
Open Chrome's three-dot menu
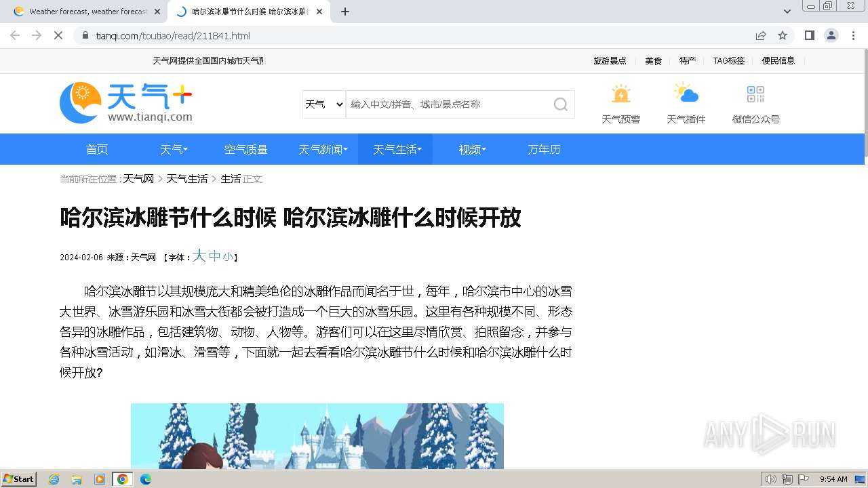click(x=853, y=35)
